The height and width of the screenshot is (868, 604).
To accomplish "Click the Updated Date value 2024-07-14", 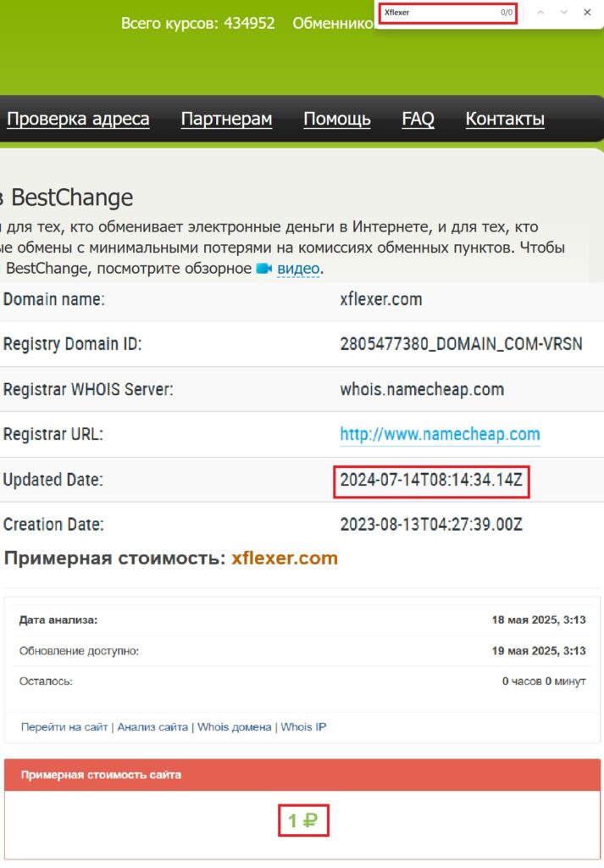I will (x=431, y=480).
